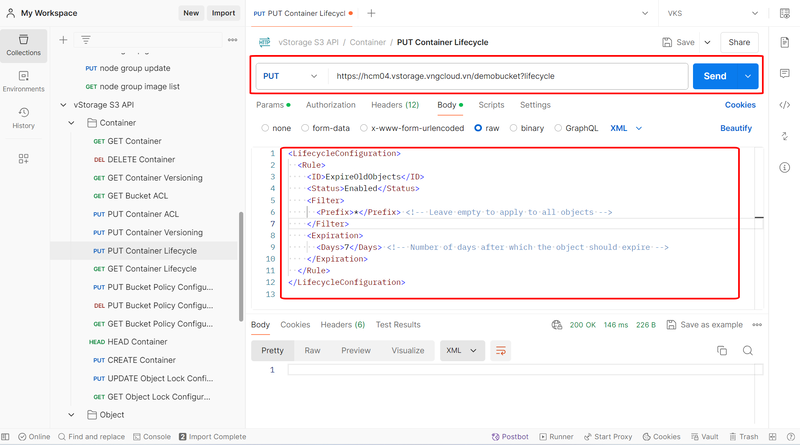The height and width of the screenshot is (445, 800).
Task: Switch to the Authorization tab
Action: coord(330,105)
